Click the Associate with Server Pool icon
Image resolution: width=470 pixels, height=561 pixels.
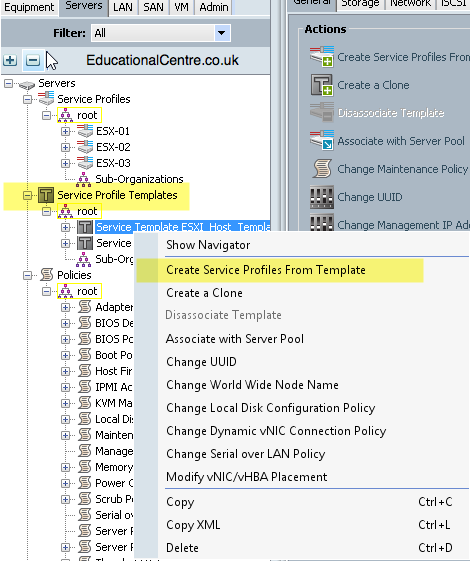click(x=322, y=141)
